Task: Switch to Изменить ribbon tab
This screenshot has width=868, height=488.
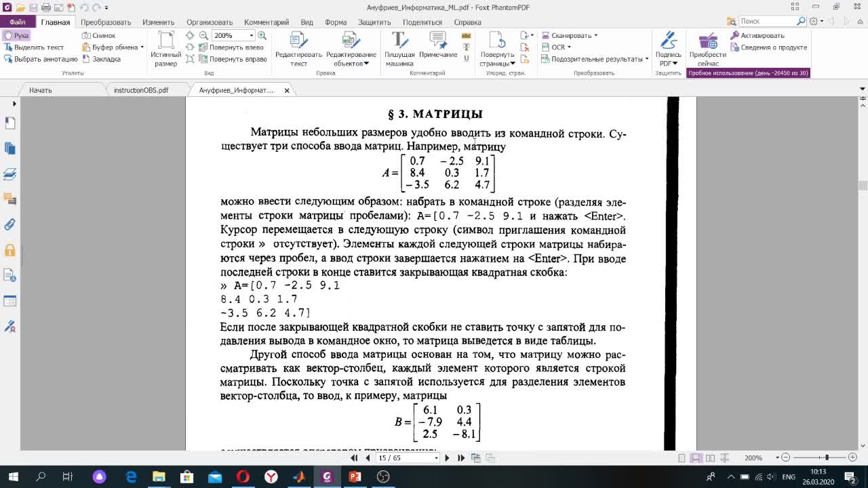Action: [x=159, y=22]
